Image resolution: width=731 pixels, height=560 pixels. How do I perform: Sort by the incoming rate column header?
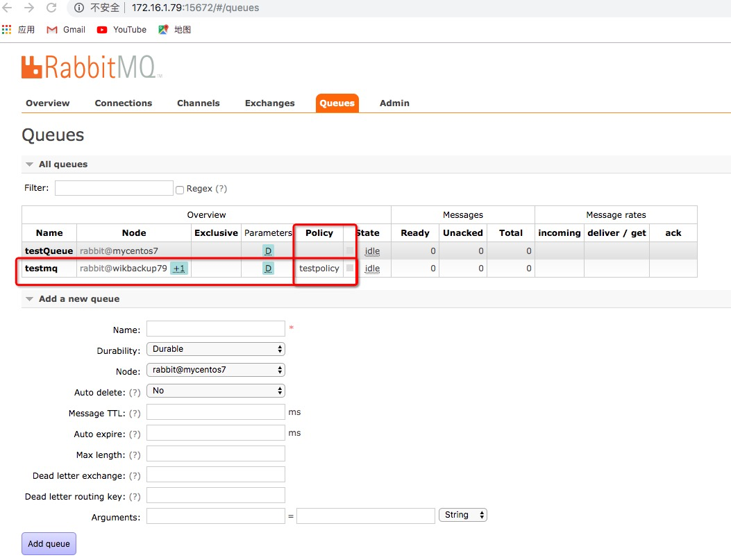pos(560,233)
